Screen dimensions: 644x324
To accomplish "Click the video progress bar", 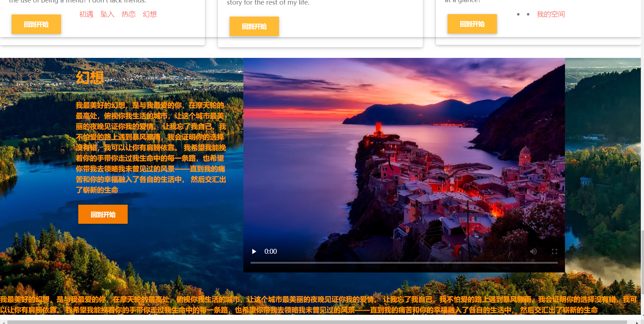I will (x=404, y=263).
